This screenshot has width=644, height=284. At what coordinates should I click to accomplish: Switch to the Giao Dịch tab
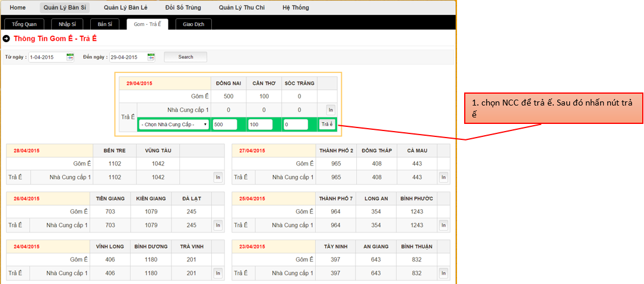pyautogui.click(x=193, y=24)
